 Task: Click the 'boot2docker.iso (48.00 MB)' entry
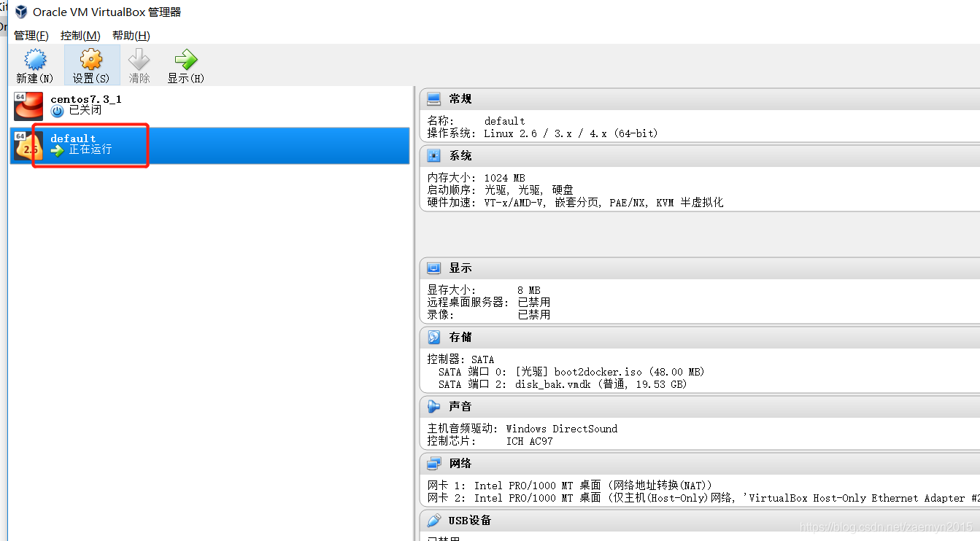(x=629, y=372)
